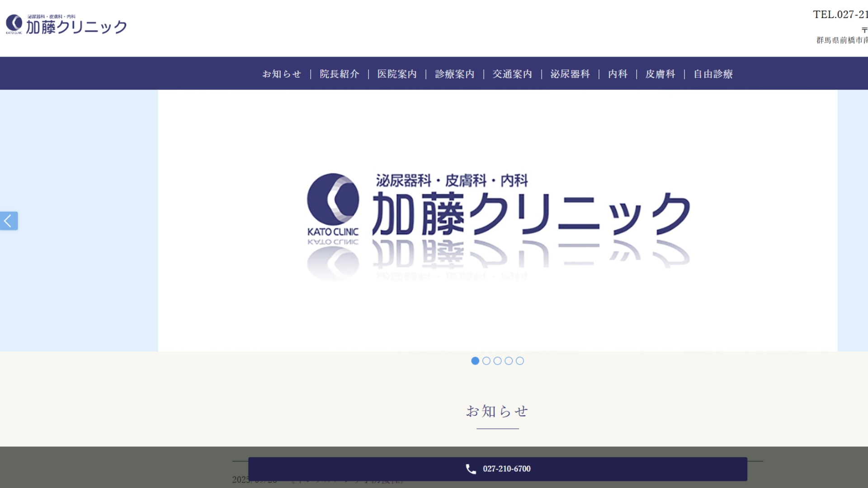Select the middle carousel dot
Viewport: 868px width, 488px height.
[x=498, y=361]
